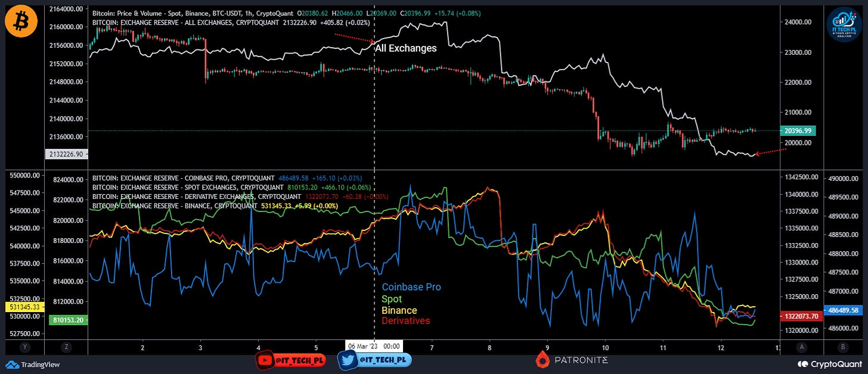Image resolution: width=868 pixels, height=374 pixels.
Task: Click the green 'Spot' annotation text
Action: [x=392, y=299]
